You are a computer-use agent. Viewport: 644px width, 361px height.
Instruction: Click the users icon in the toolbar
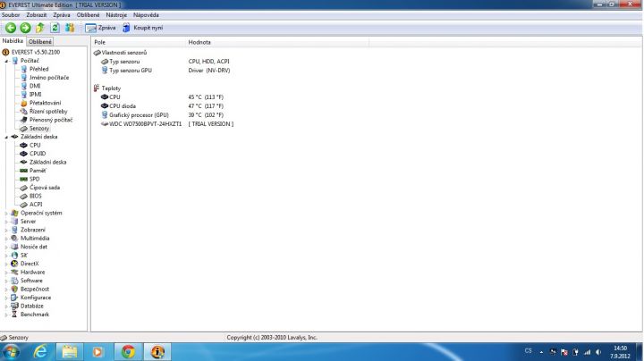[x=70, y=28]
